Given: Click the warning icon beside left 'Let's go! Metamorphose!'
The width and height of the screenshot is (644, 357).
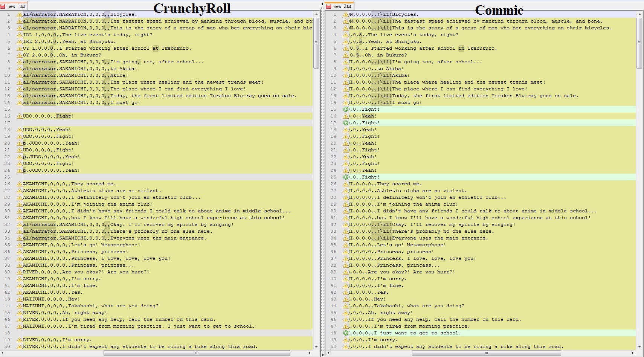Looking at the screenshot, I should pos(20,245).
